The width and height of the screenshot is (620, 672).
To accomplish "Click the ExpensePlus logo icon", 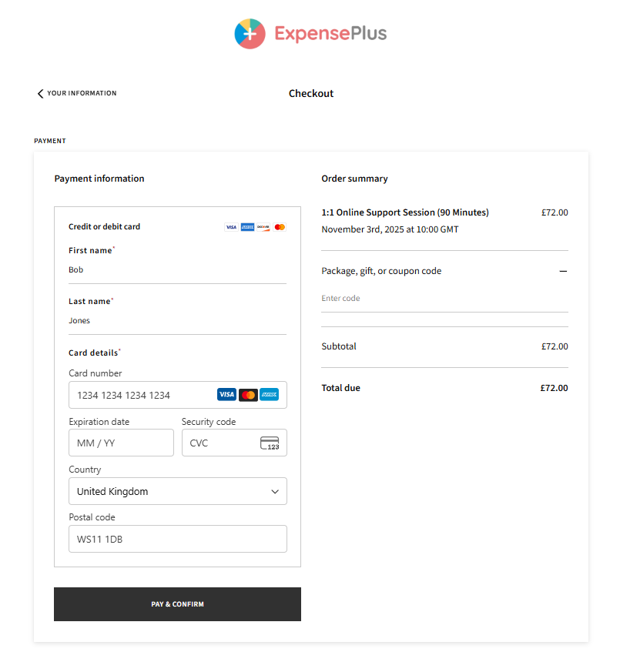I will coord(250,33).
